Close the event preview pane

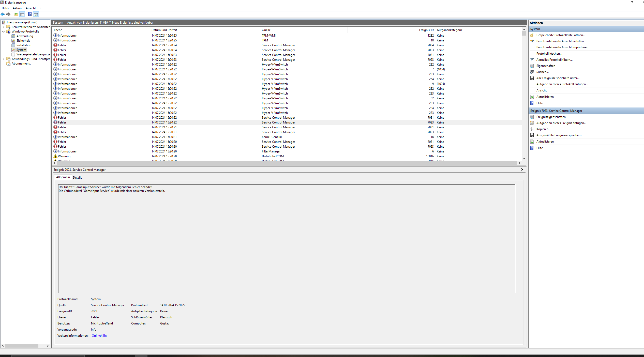(522, 169)
